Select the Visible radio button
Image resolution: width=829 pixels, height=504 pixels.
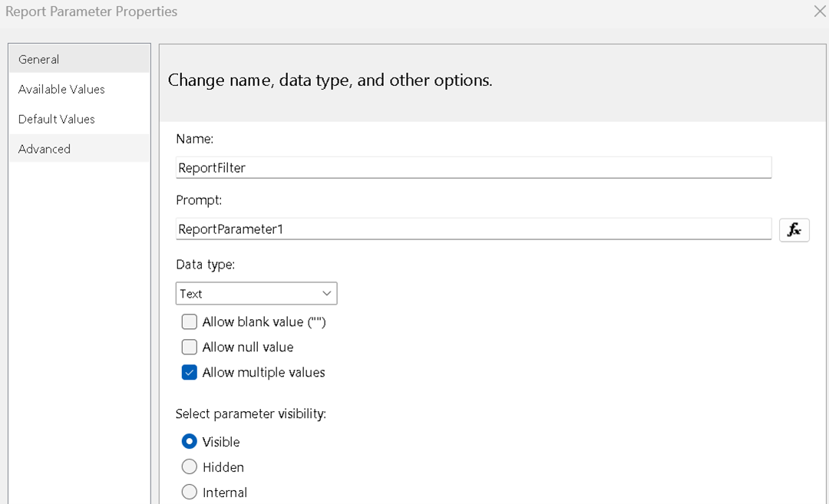coord(190,442)
